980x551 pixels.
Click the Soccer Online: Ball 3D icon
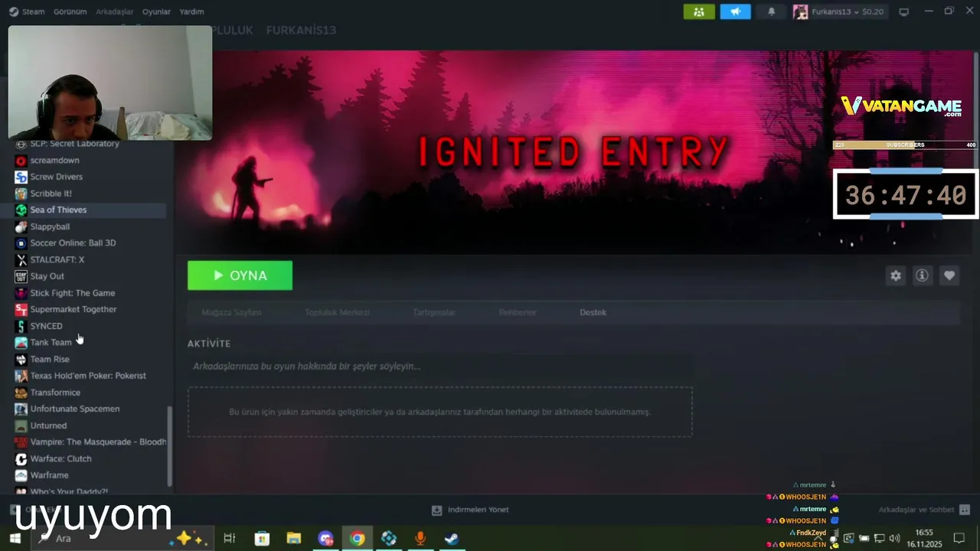click(x=21, y=243)
